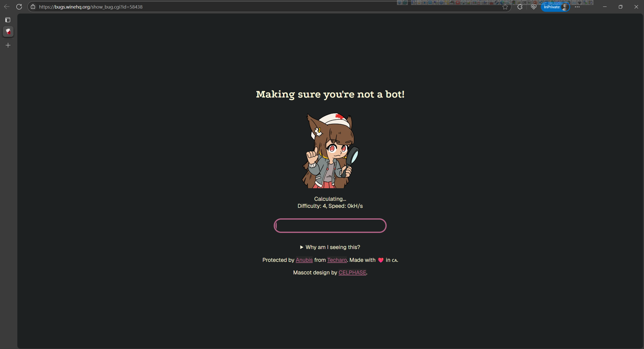Image resolution: width=644 pixels, height=349 pixels.
Task: Select the Anubis mascot tab in the sidebar
Action: pos(8,32)
